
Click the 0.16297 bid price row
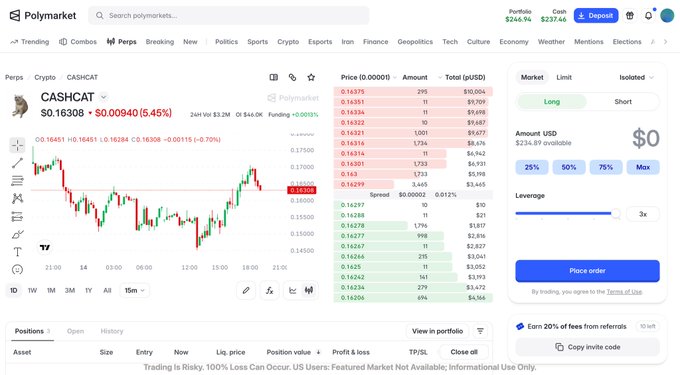point(413,205)
